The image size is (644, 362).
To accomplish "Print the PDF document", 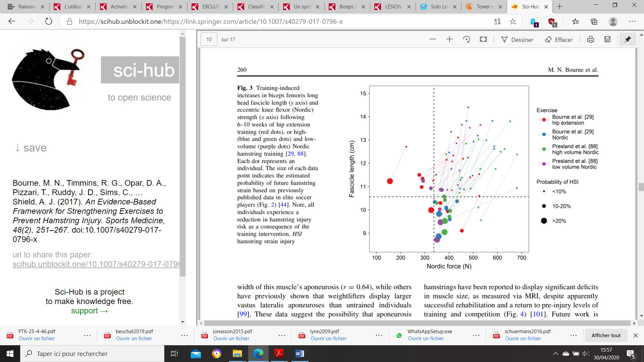I will [x=591, y=40].
